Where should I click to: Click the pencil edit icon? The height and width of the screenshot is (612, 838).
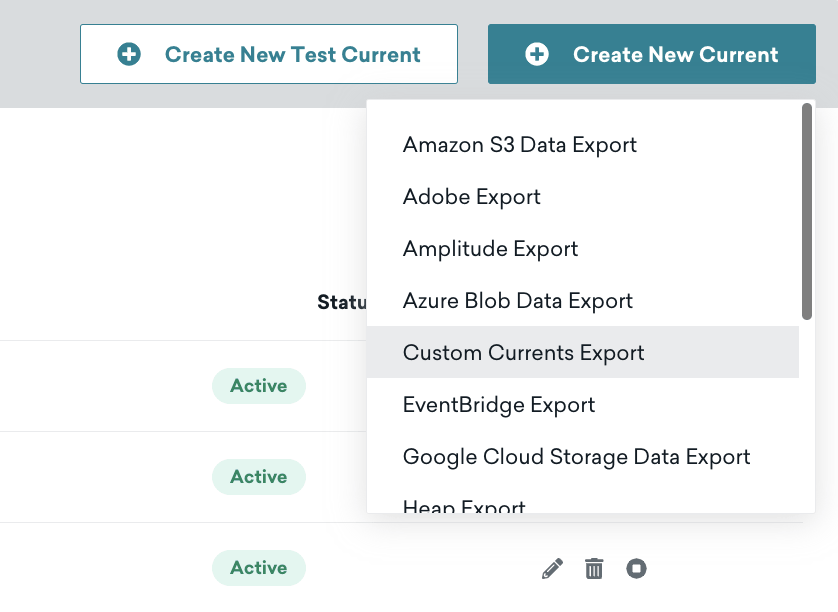tap(552, 569)
